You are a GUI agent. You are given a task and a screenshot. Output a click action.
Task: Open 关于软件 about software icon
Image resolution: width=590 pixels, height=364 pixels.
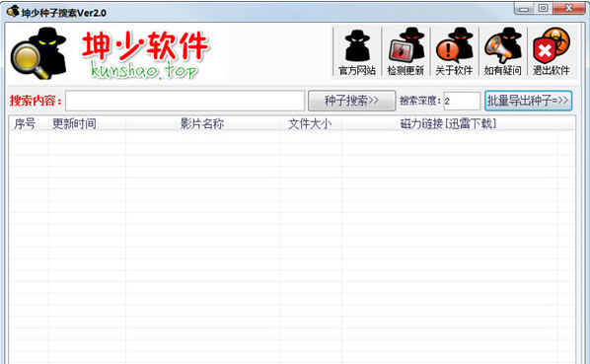click(x=454, y=51)
